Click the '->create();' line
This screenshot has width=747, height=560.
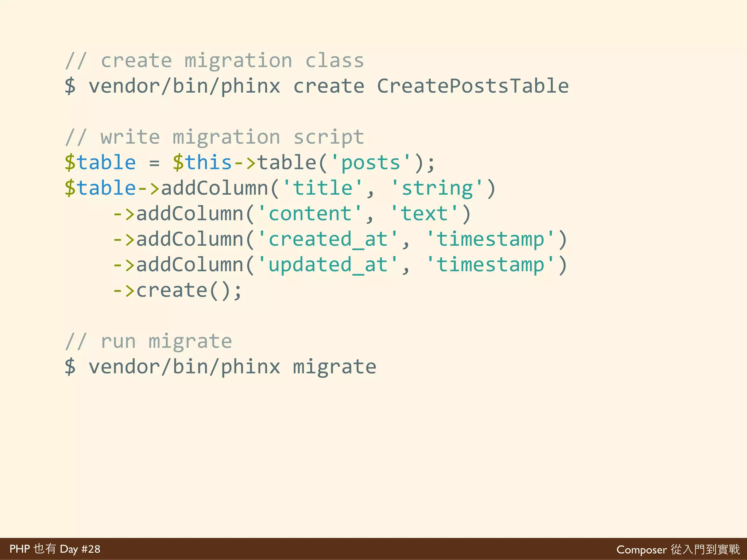(x=177, y=291)
